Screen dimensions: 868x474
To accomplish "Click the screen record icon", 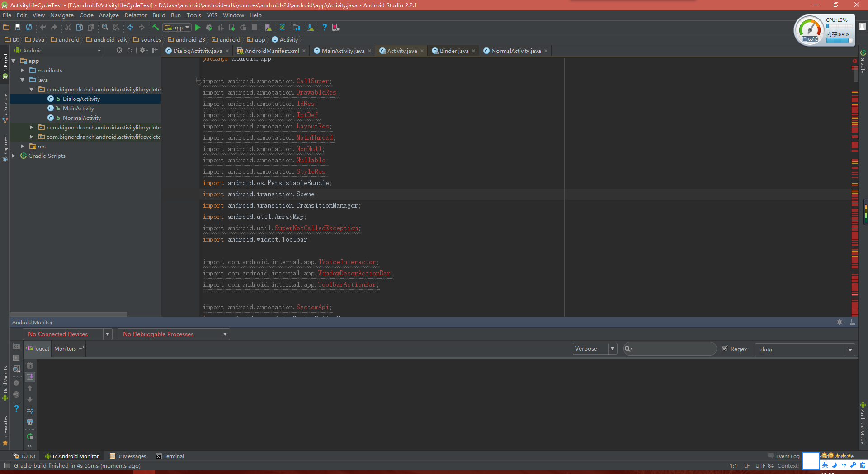I will (16, 358).
